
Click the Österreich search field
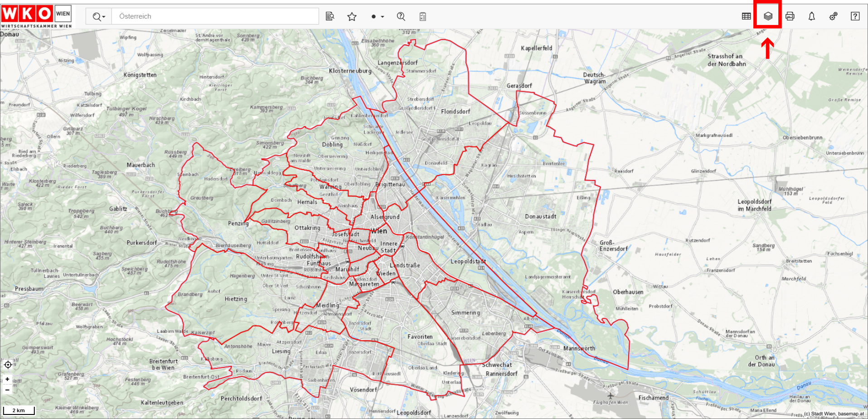[x=215, y=16]
